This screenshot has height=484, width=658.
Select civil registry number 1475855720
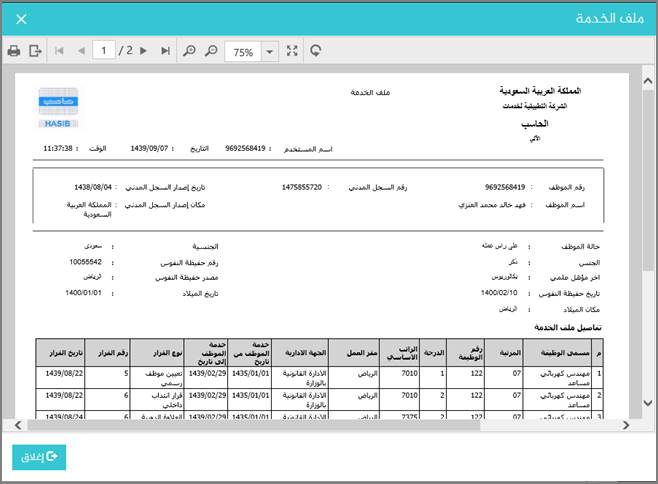302,187
